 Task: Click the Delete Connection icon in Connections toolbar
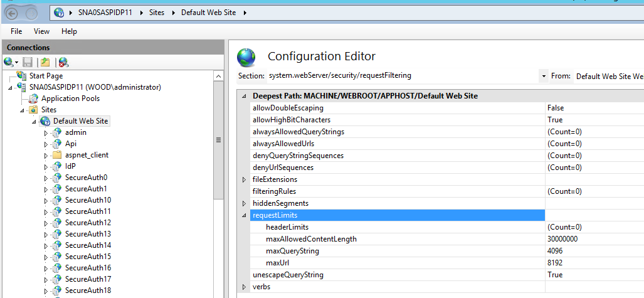pos(63,63)
